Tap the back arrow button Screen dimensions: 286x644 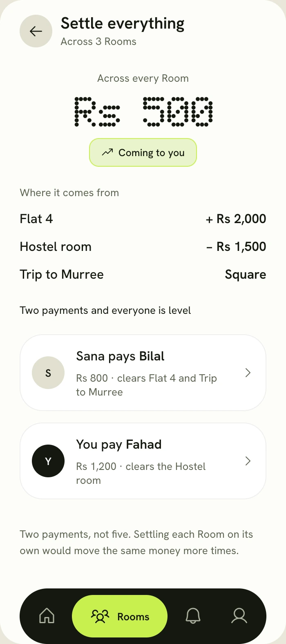click(36, 31)
